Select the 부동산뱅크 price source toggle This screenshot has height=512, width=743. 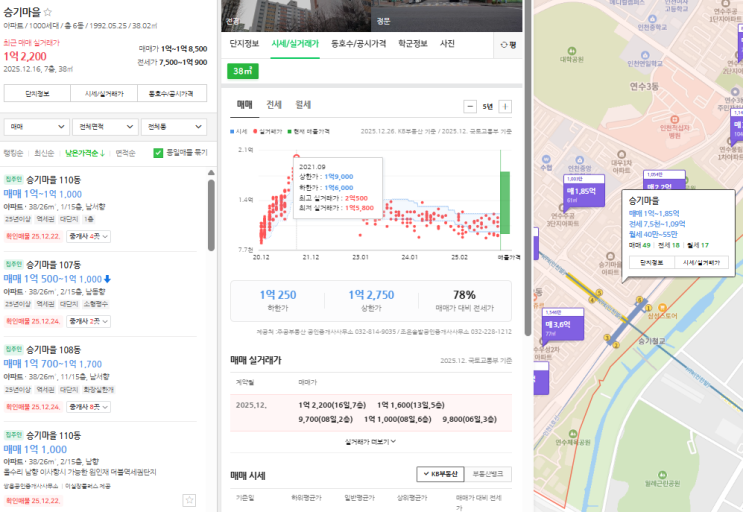pos(488,474)
